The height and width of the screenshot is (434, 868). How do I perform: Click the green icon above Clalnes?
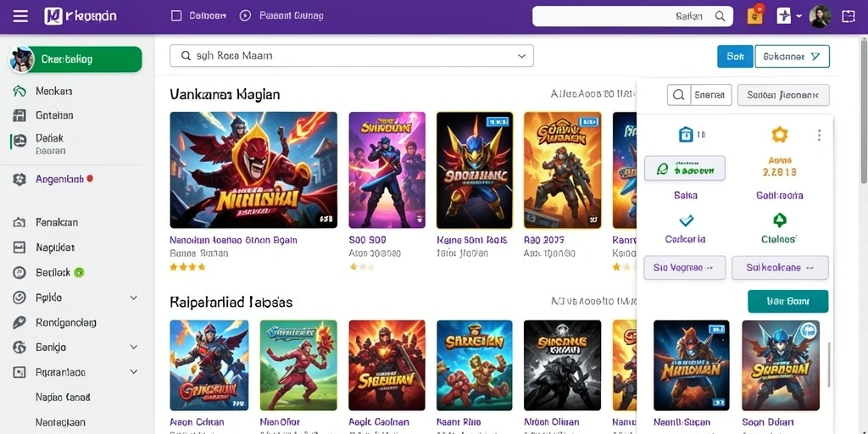tap(780, 220)
